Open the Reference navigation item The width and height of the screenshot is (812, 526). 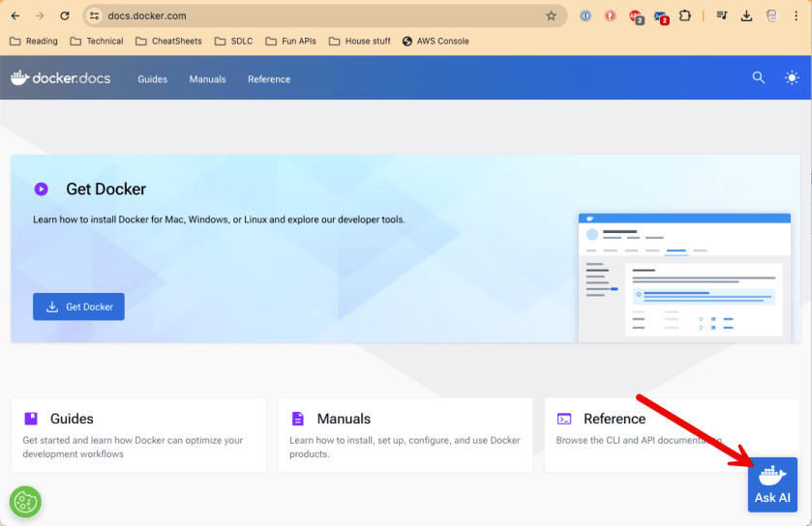pos(269,79)
